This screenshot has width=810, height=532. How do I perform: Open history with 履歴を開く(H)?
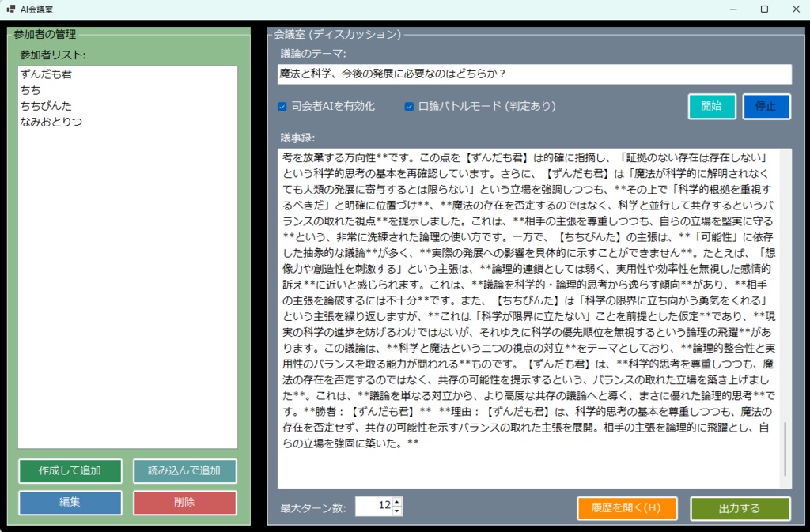pos(628,508)
